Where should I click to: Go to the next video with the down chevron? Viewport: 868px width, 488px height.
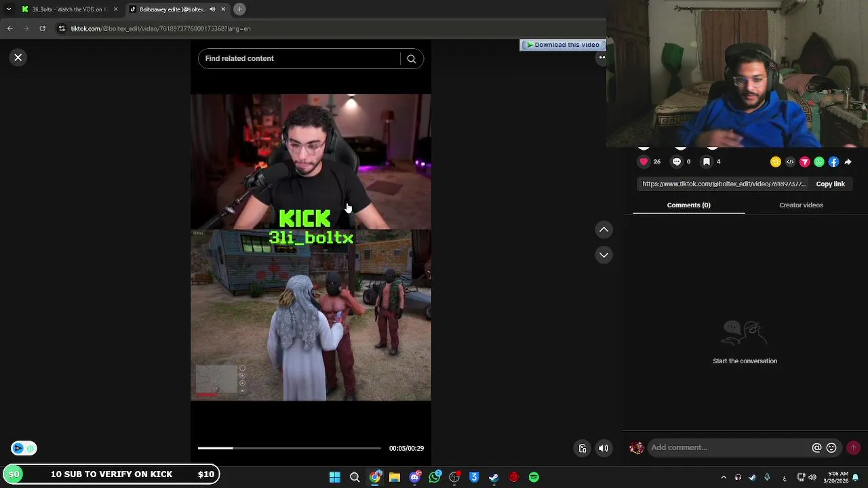604,255
